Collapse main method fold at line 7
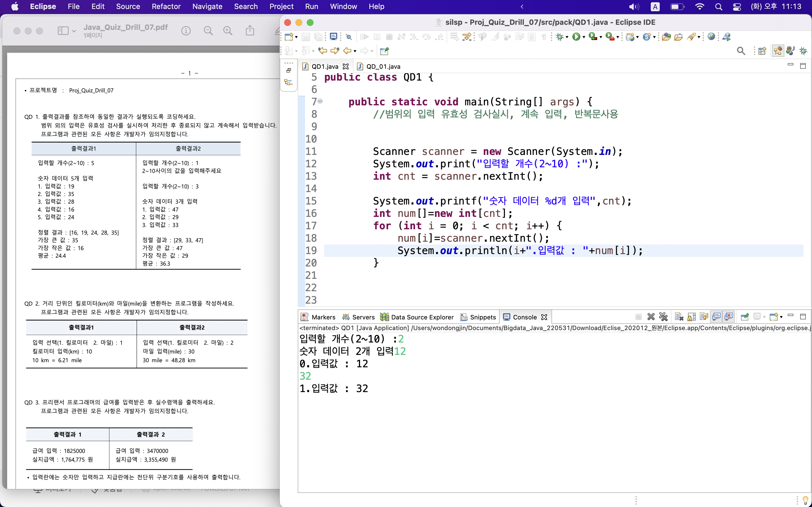This screenshot has width=812, height=507. pyautogui.click(x=320, y=101)
